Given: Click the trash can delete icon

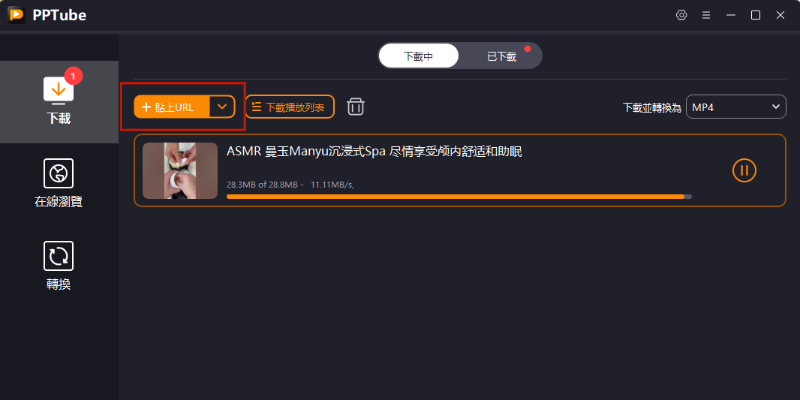Looking at the screenshot, I should (x=356, y=107).
